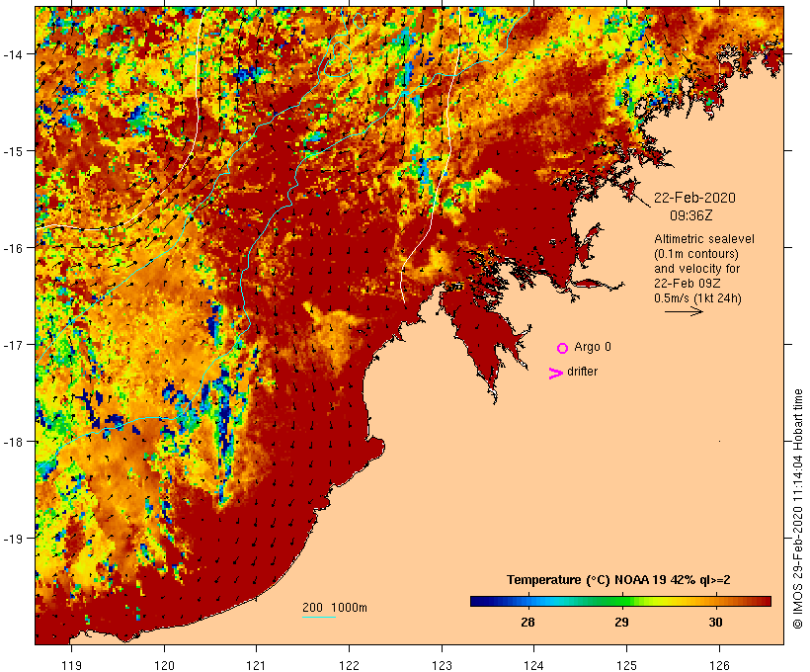The height and width of the screenshot is (672, 810).
Task: Click latitude axis label -14
Action: click(13, 53)
